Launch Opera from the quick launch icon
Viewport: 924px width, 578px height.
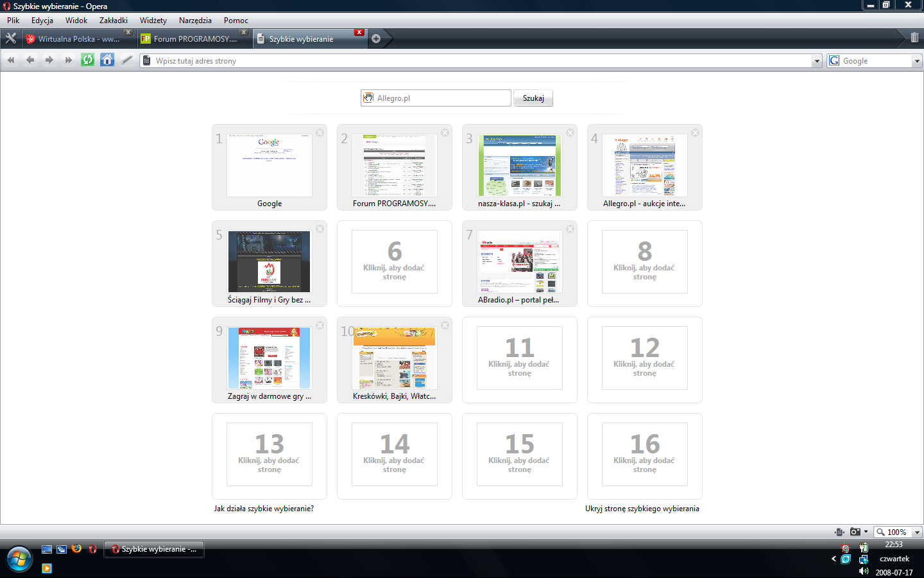coord(92,549)
